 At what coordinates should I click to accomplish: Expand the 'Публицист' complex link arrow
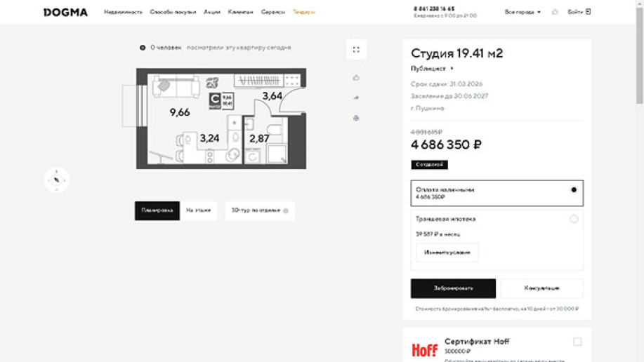click(452, 69)
